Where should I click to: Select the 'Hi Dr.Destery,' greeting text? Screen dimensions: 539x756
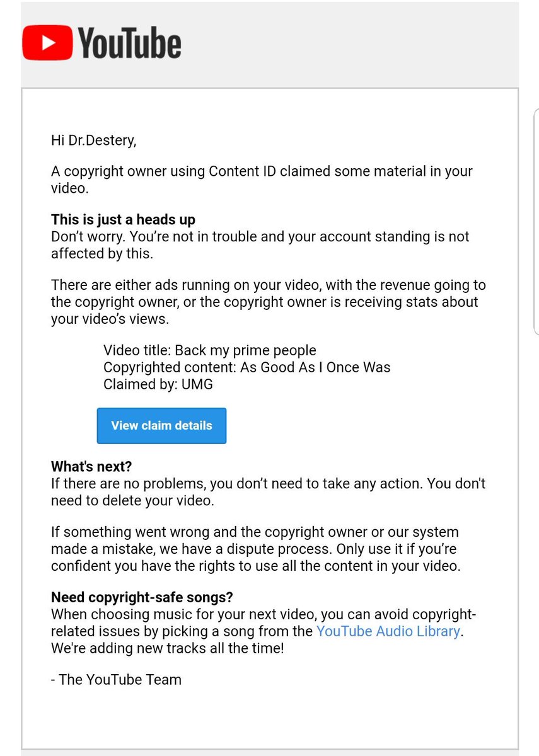click(93, 140)
